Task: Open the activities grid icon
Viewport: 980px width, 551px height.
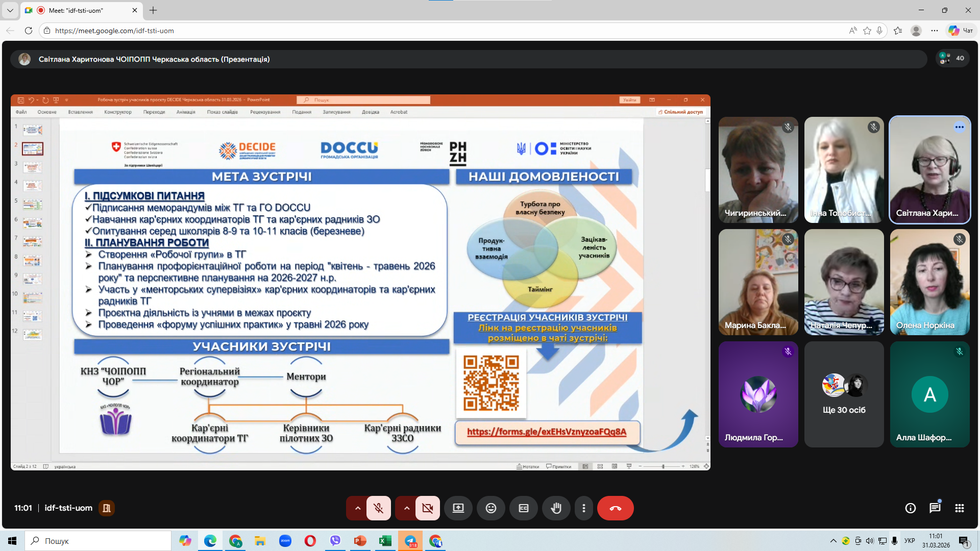Action: coord(959,508)
